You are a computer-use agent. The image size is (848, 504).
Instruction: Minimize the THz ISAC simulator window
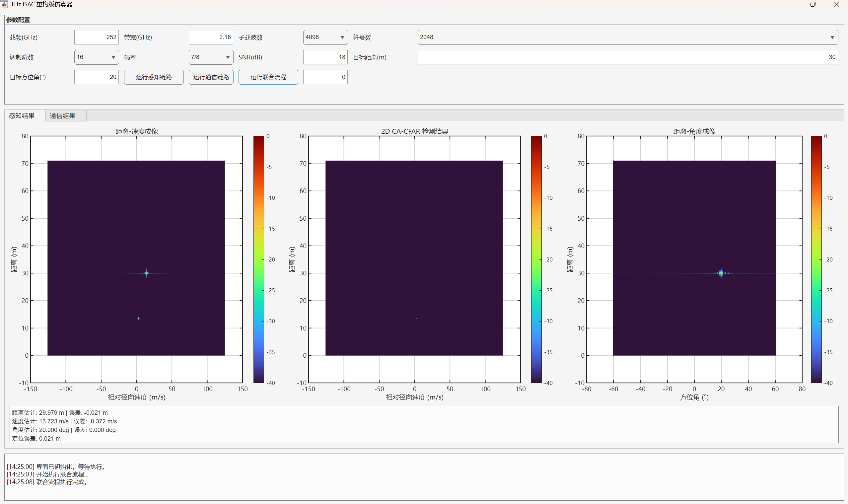tap(790, 4)
